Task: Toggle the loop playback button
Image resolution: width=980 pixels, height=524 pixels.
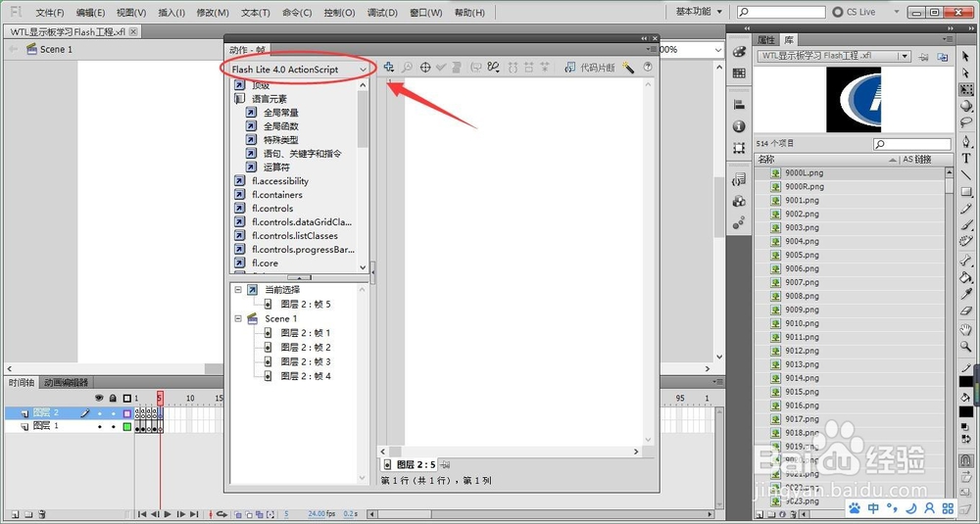Action: 221,514
